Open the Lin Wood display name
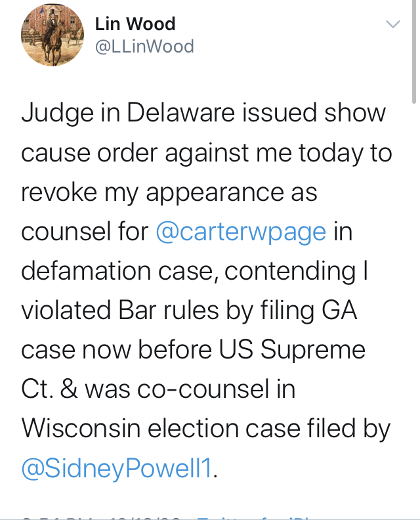Image resolution: width=420 pixels, height=520 pixels. 135,24
